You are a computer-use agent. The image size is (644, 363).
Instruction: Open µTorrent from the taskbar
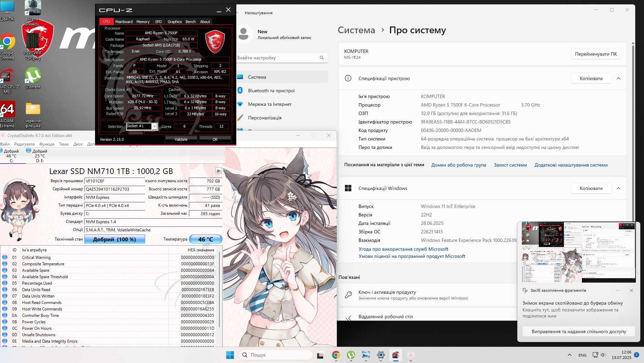[x=351, y=355]
